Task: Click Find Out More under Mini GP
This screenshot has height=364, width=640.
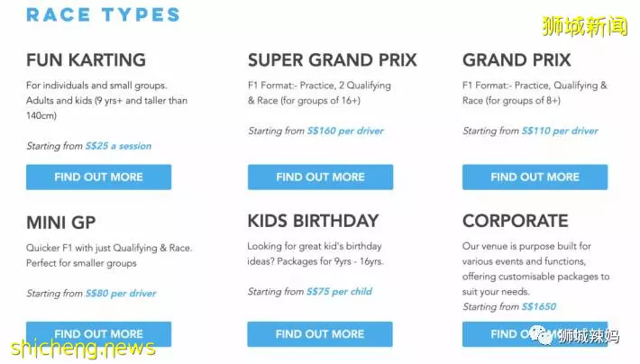Action: [x=99, y=334]
